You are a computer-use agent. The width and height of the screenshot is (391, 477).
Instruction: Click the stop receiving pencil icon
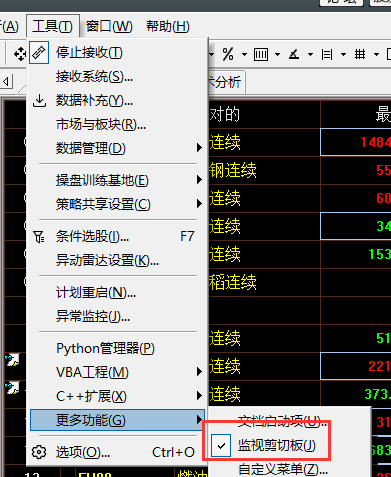point(39,53)
